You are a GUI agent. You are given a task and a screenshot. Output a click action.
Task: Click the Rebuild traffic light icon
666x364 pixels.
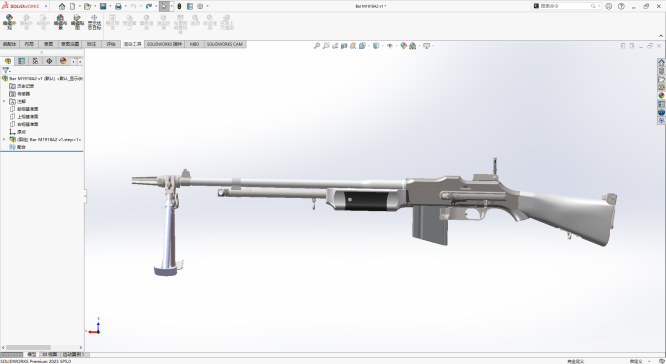179,6
